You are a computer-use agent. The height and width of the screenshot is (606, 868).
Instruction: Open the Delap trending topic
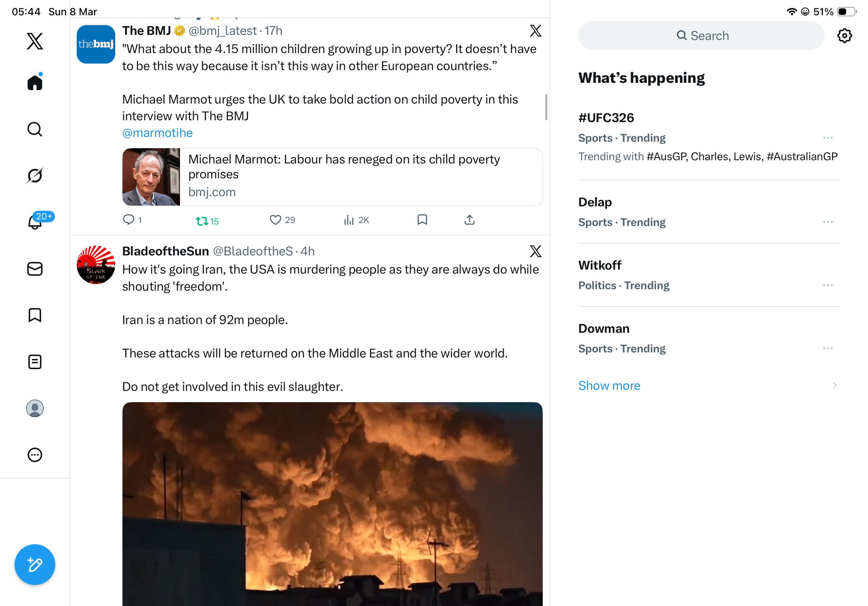pyautogui.click(x=708, y=212)
